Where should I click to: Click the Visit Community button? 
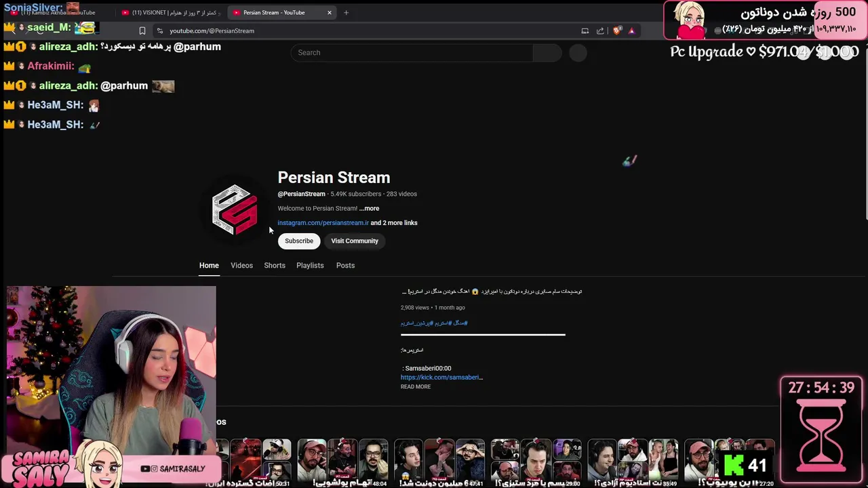(x=355, y=241)
